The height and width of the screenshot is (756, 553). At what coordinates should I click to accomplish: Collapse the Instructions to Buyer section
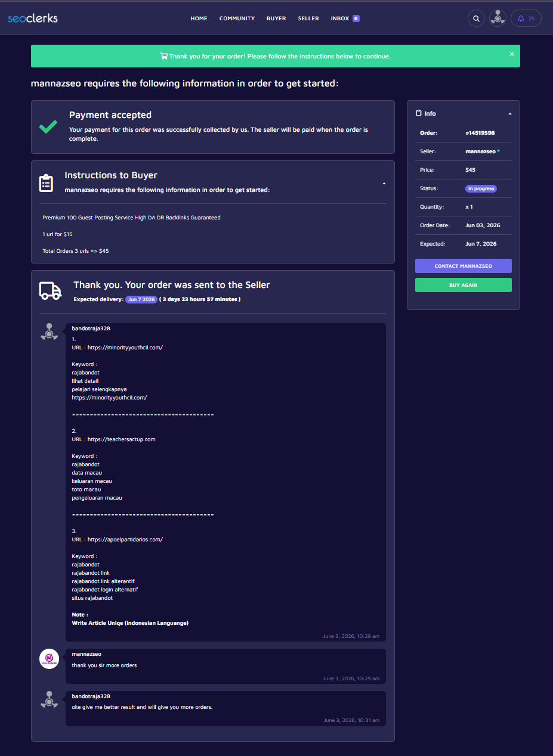384,184
